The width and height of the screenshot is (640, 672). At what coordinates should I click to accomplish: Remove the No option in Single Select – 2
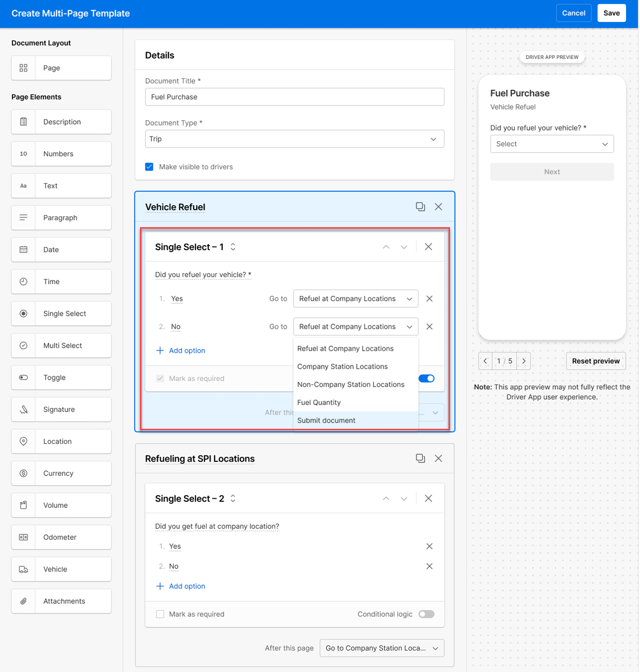coord(429,566)
